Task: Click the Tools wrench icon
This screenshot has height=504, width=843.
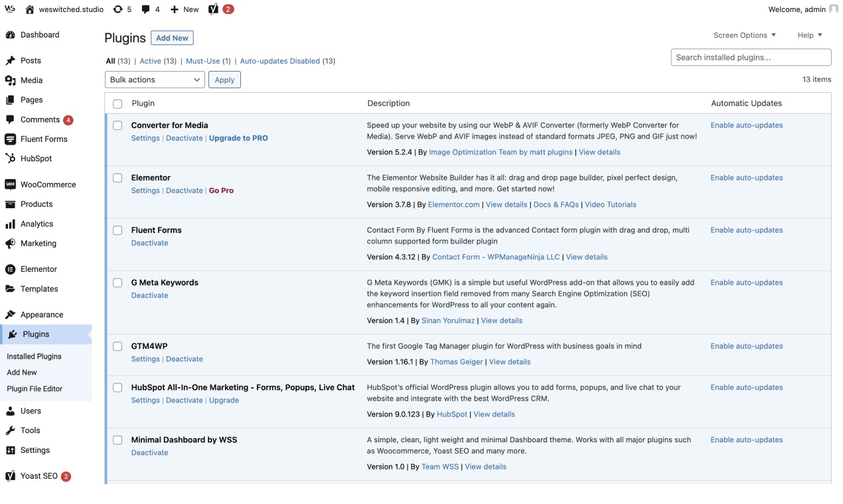Action: click(10, 430)
